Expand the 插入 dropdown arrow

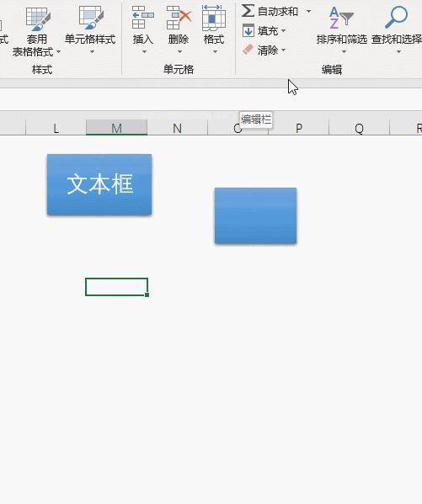tap(144, 51)
